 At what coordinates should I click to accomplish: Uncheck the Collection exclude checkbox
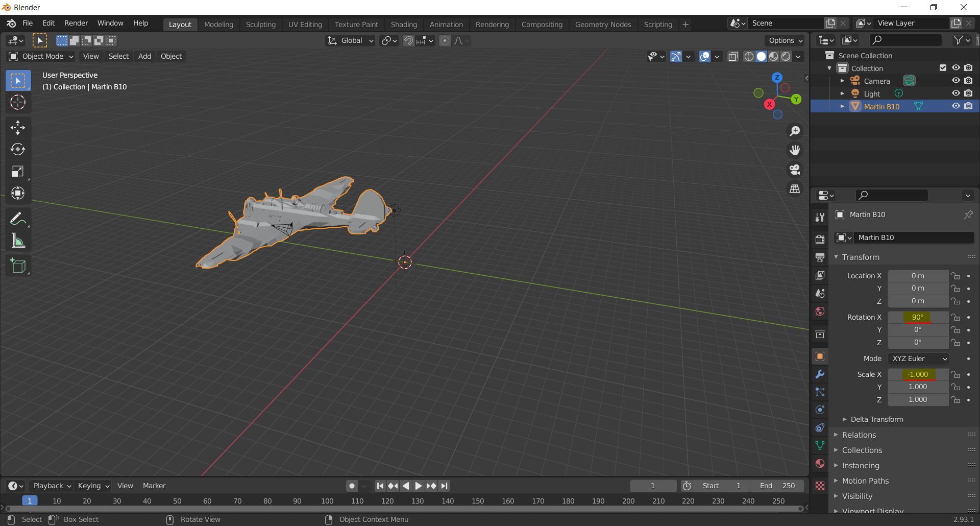(943, 68)
